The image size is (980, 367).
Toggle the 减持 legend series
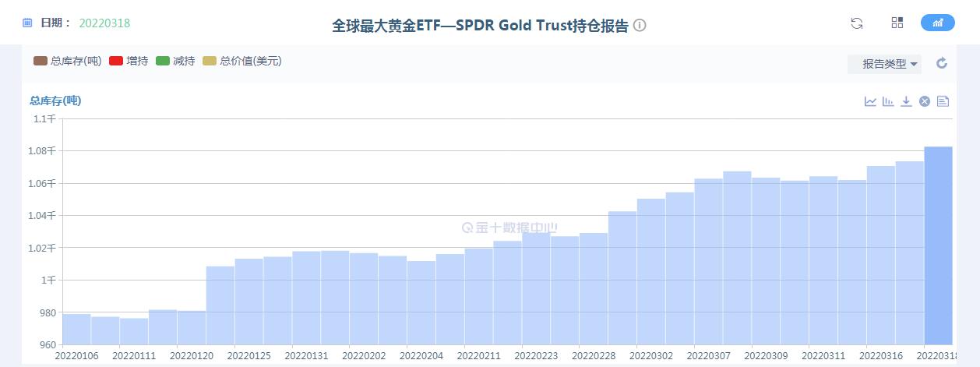[175, 61]
